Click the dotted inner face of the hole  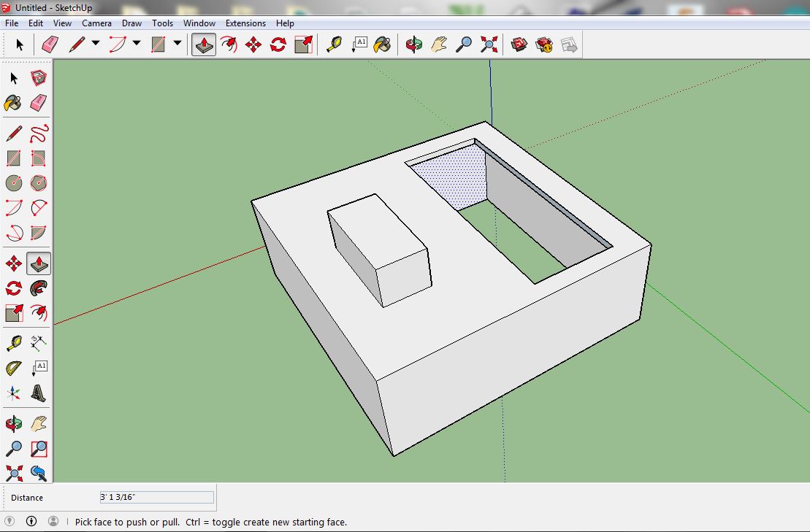(x=454, y=177)
